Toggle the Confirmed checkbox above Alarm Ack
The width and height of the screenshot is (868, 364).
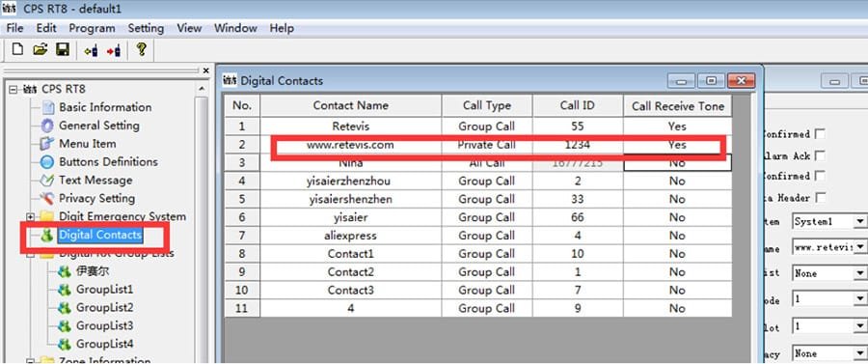[820, 134]
